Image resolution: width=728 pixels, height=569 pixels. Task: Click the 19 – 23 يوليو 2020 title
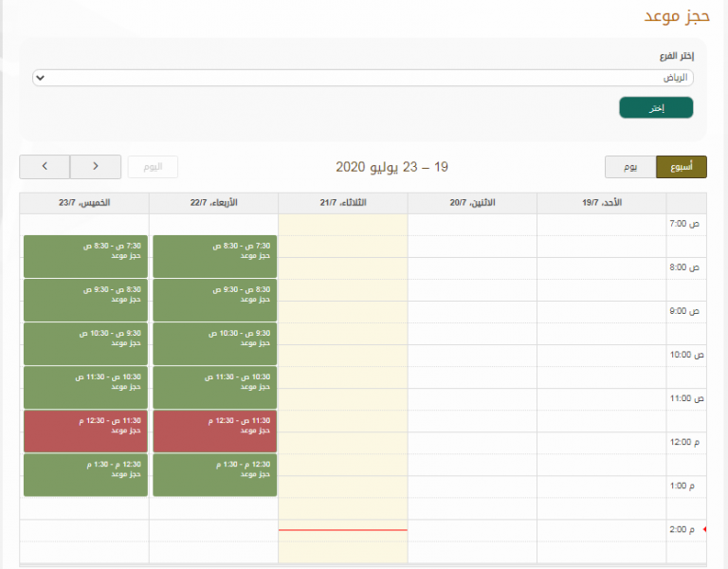(391, 167)
